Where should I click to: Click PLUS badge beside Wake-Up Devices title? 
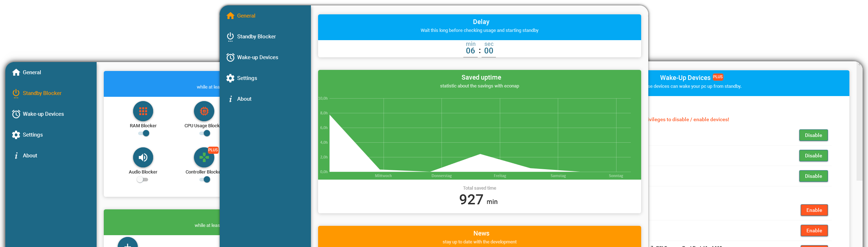coord(718,77)
